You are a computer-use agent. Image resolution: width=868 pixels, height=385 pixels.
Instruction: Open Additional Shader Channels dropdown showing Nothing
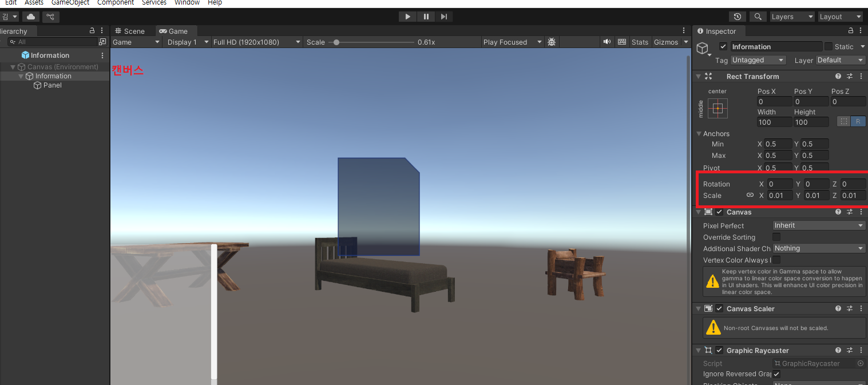(x=819, y=248)
